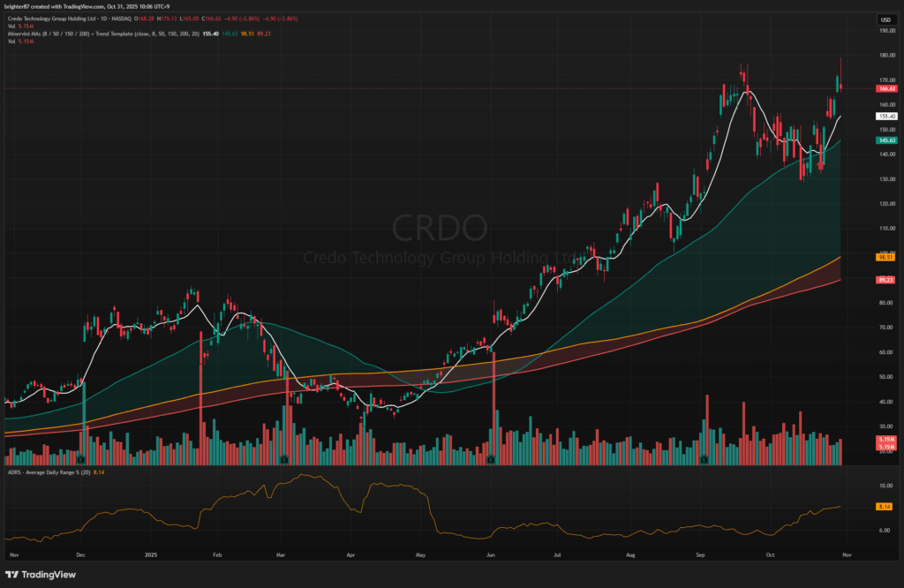
Task: Click the Jun label on time axis
Action: (491, 557)
